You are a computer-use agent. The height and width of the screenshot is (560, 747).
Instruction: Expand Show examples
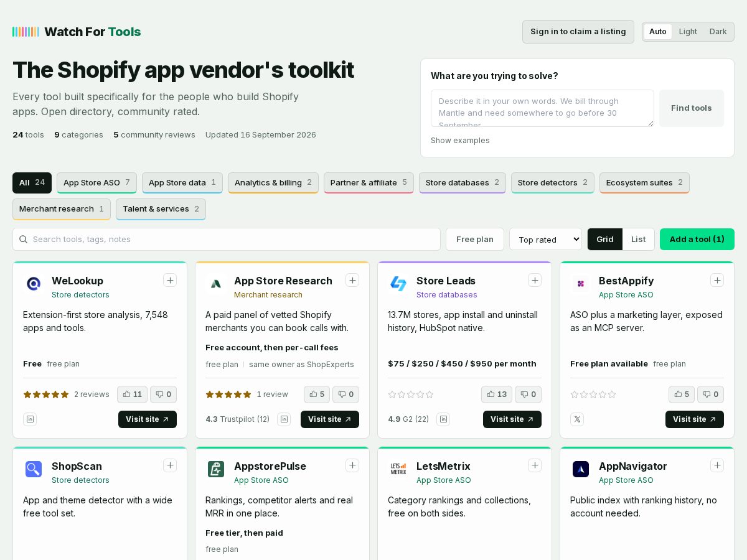click(x=460, y=141)
